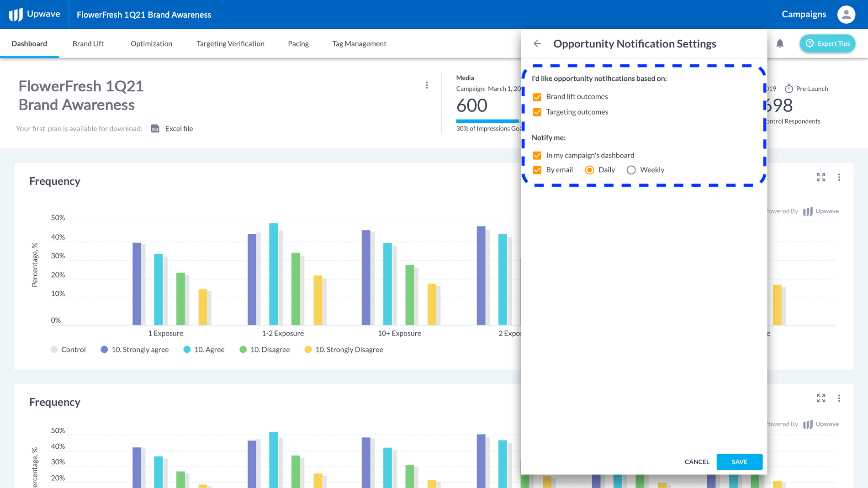Screen dimensions: 868x488
Task: Click the Pre-Launch status label
Action: [812, 89]
